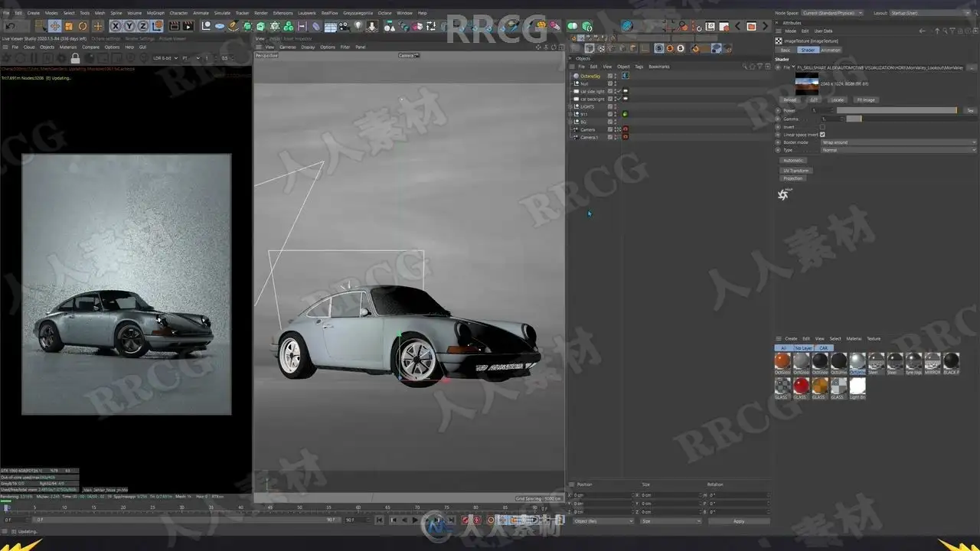Image resolution: width=980 pixels, height=551 pixels.
Task: Click the Power slider bar
Action: point(896,110)
